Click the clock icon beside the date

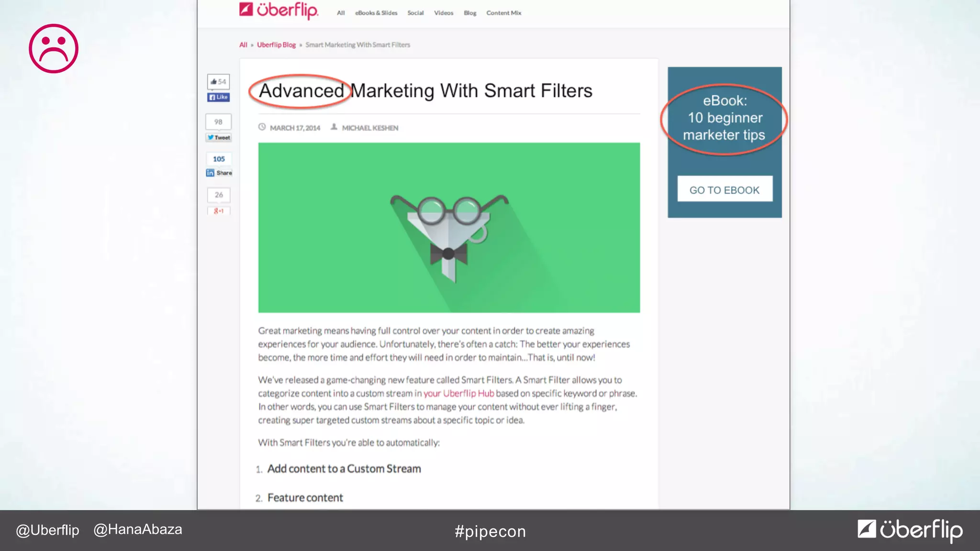(x=262, y=127)
